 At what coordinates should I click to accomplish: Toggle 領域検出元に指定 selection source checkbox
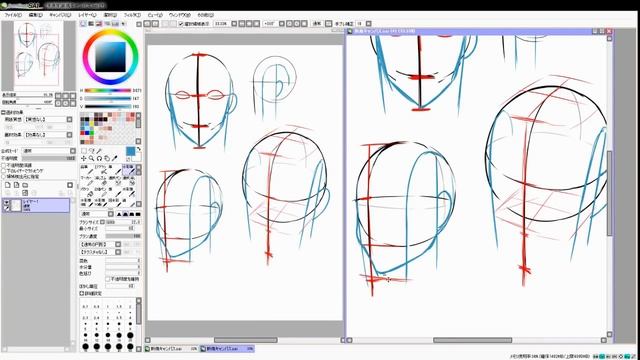[4, 177]
